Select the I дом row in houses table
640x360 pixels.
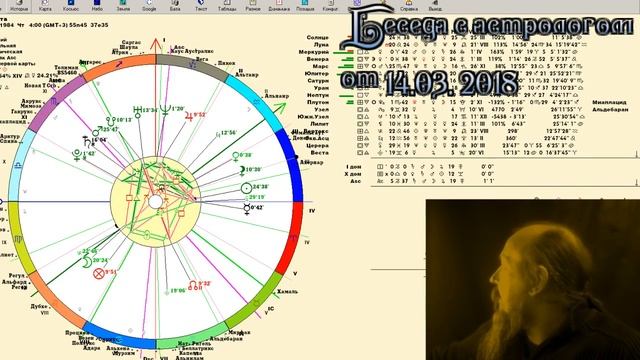tap(420, 167)
